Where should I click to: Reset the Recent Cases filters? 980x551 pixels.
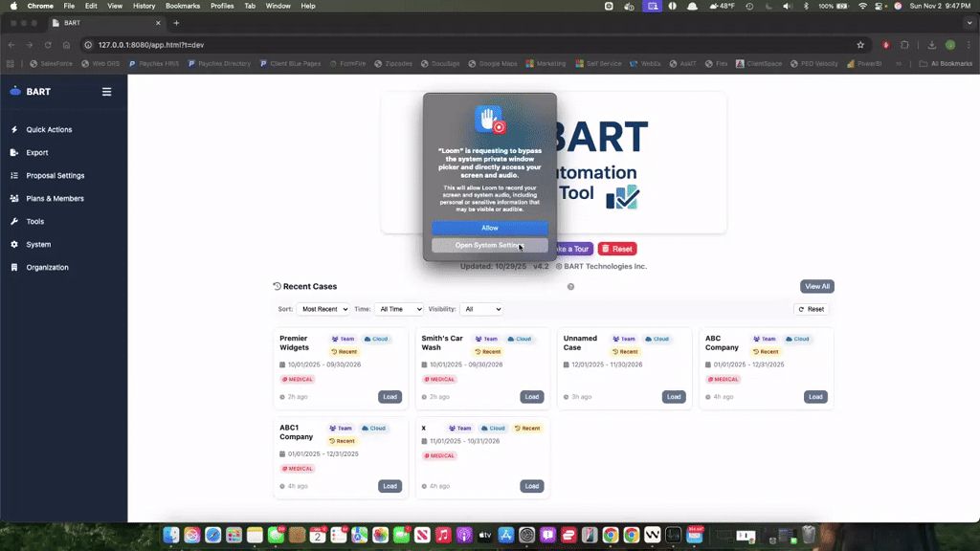(x=812, y=309)
